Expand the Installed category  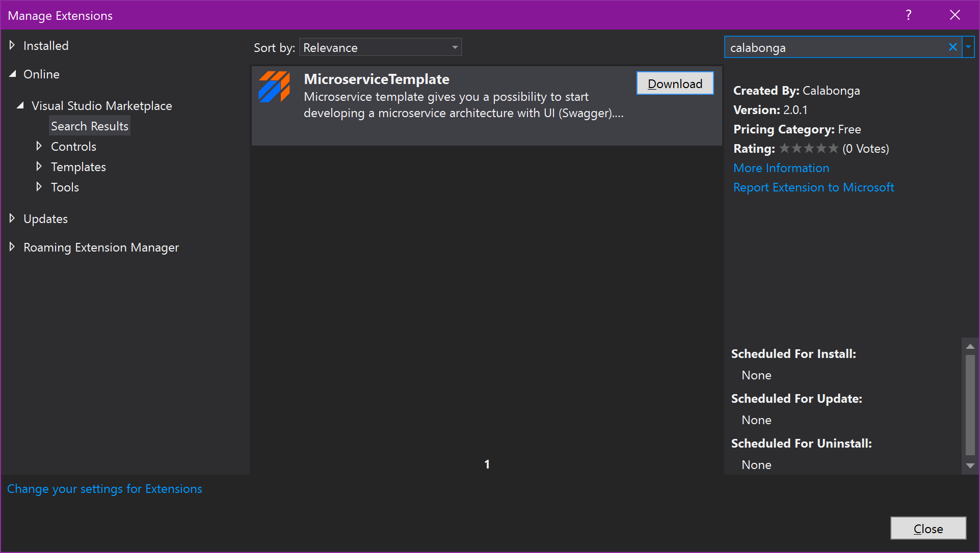coord(12,45)
